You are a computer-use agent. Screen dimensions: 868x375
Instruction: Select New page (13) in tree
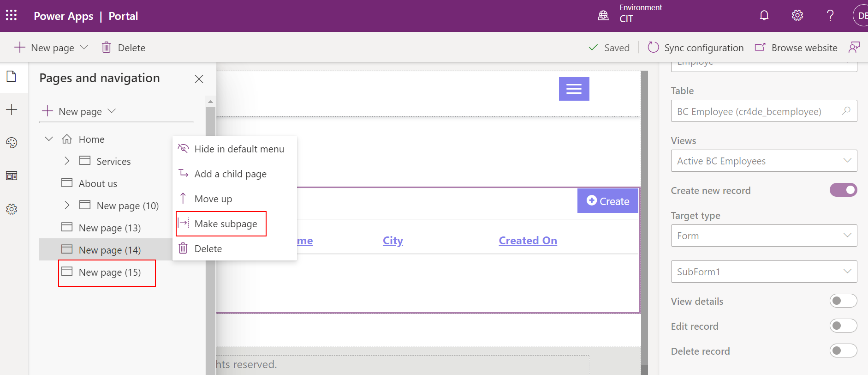pyautogui.click(x=110, y=228)
